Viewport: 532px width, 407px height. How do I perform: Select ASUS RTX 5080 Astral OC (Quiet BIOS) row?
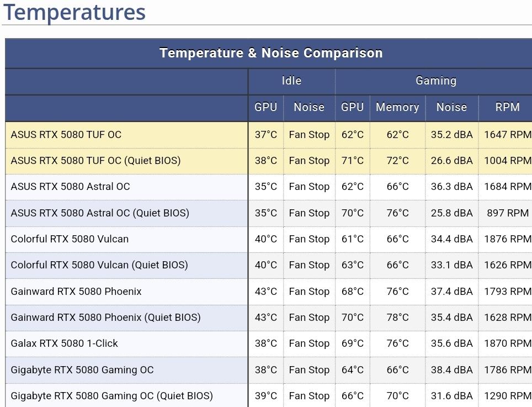click(100, 213)
